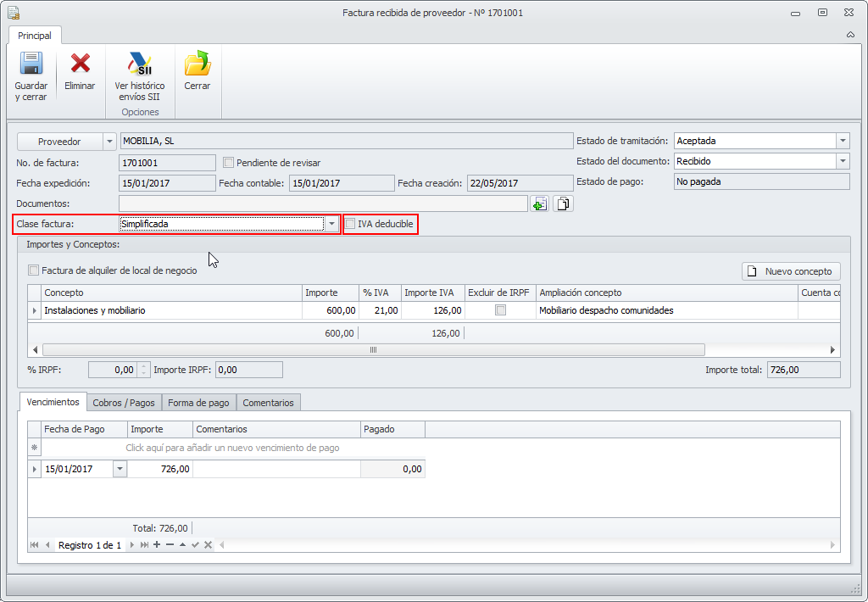868x602 pixels.
Task: Click the delete record minus icon in navigator
Action: click(170, 544)
